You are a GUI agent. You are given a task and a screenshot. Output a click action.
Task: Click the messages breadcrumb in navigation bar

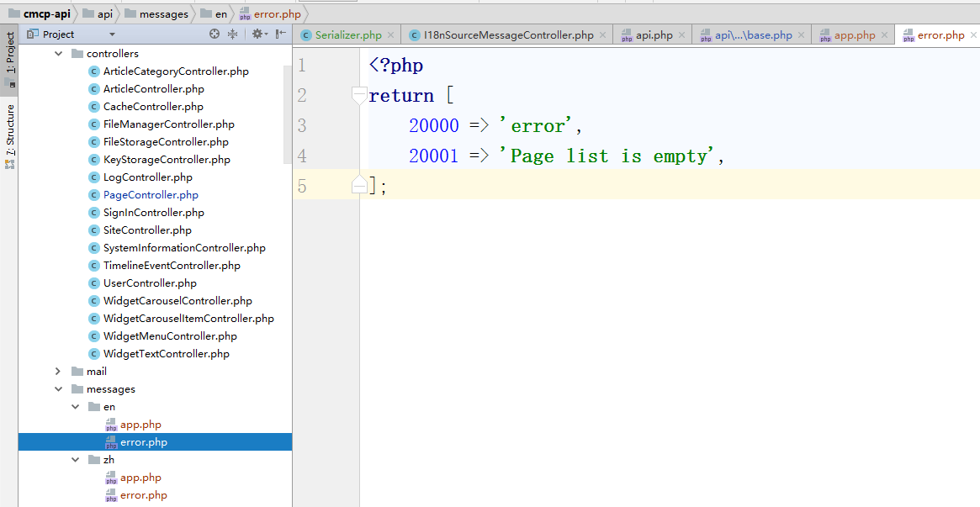click(x=163, y=13)
